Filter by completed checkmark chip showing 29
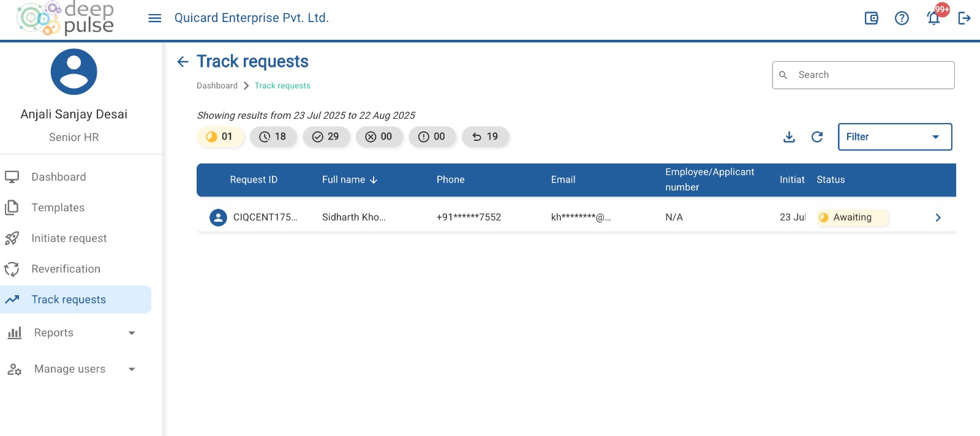This screenshot has height=436, width=980. click(x=326, y=137)
